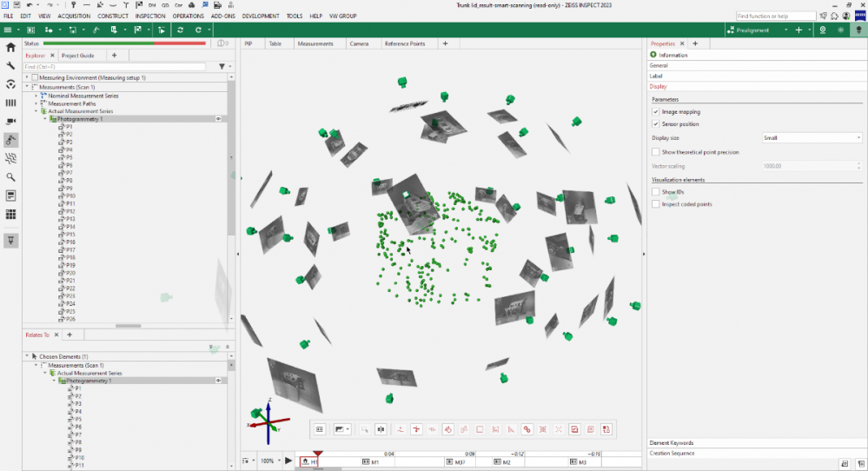
Task: Toggle visibility eye of Photogrammetry 1
Action: tap(219, 119)
